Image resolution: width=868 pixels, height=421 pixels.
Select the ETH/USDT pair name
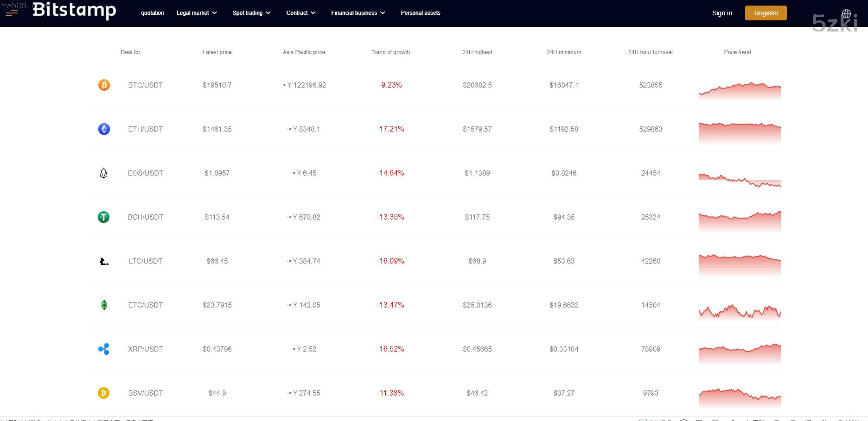(x=146, y=129)
